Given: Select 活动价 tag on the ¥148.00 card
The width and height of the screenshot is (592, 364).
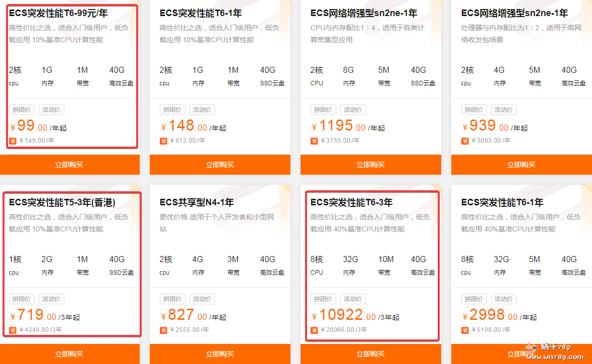Looking at the screenshot, I should 202,109.
